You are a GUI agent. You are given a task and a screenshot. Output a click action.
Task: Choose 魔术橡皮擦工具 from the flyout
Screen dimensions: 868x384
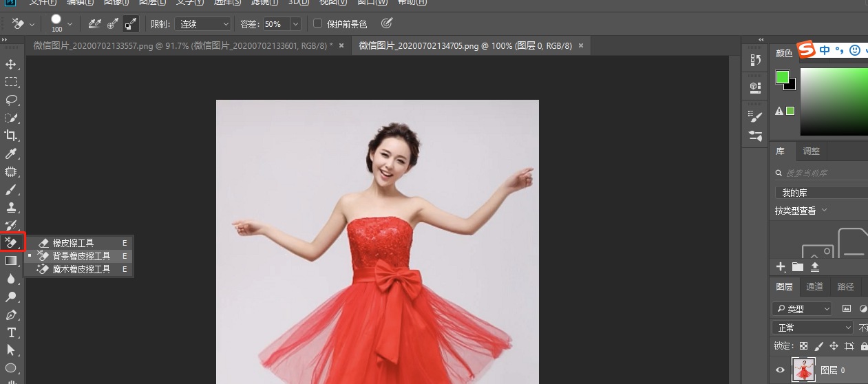tap(79, 269)
